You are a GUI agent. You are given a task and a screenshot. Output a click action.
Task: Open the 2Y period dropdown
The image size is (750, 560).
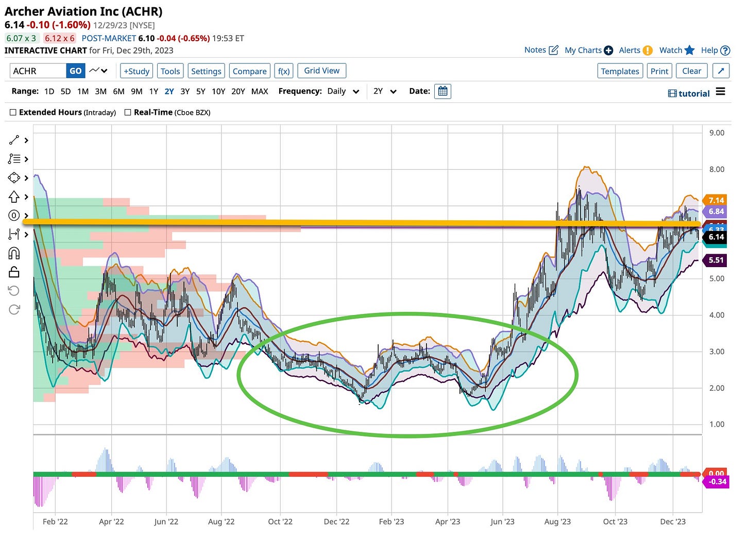(385, 91)
